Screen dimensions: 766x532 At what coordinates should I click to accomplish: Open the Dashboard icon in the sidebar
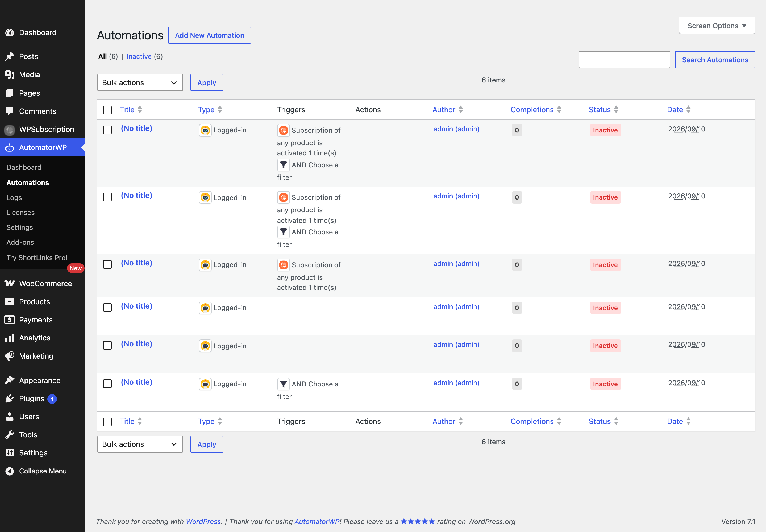[x=10, y=32]
